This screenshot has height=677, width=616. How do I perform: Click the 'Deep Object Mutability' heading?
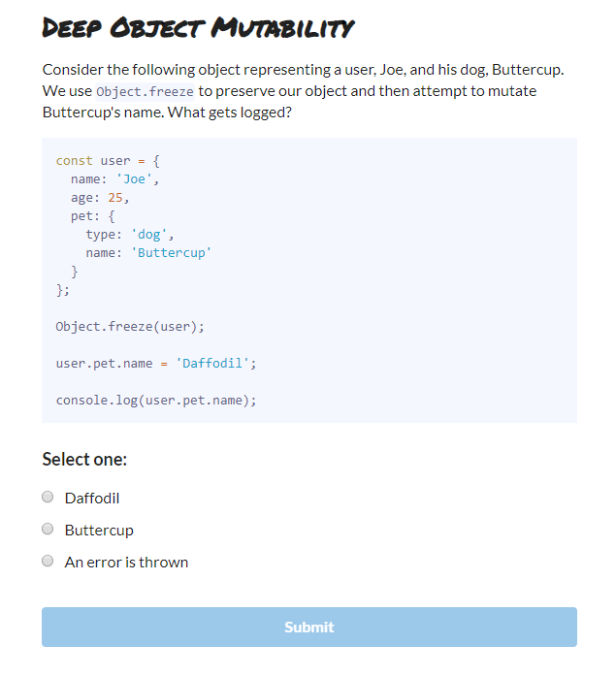(x=198, y=28)
